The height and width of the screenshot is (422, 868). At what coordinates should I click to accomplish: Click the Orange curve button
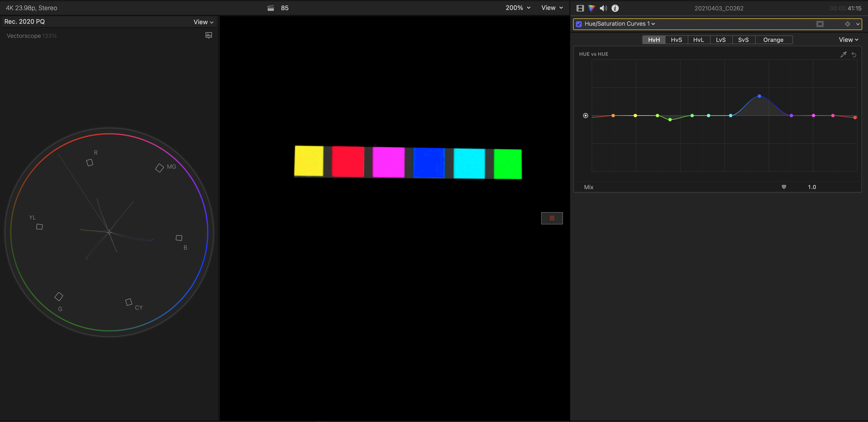(773, 40)
